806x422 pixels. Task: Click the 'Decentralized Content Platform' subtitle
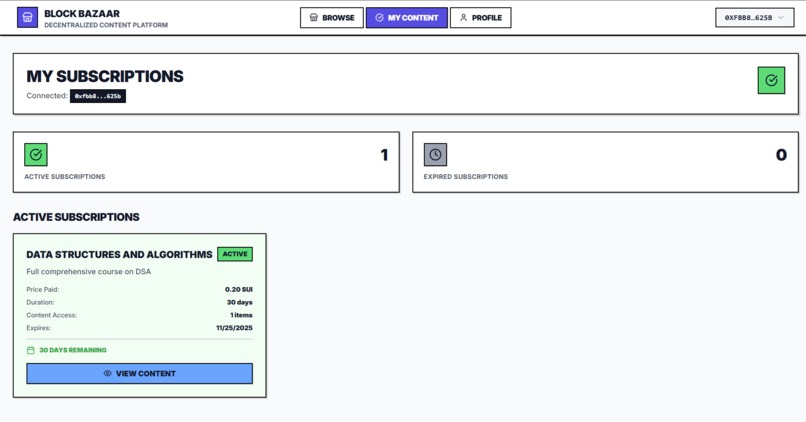(106, 25)
